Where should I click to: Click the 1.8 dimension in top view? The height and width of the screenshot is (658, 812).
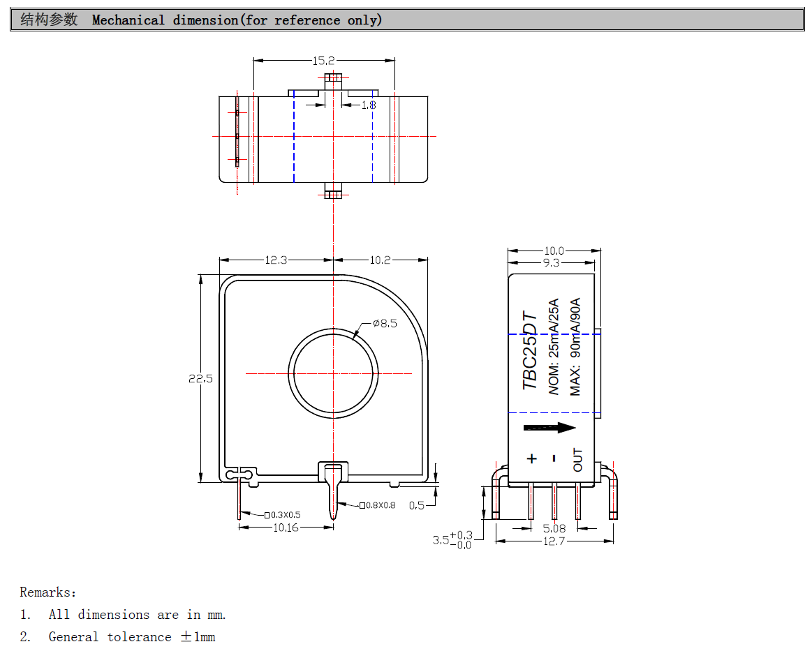[x=368, y=105]
